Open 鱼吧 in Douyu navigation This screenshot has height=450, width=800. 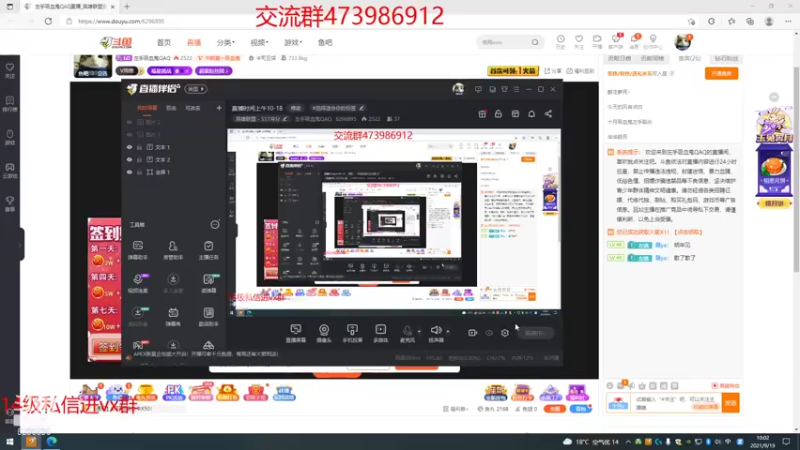click(x=325, y=42)
